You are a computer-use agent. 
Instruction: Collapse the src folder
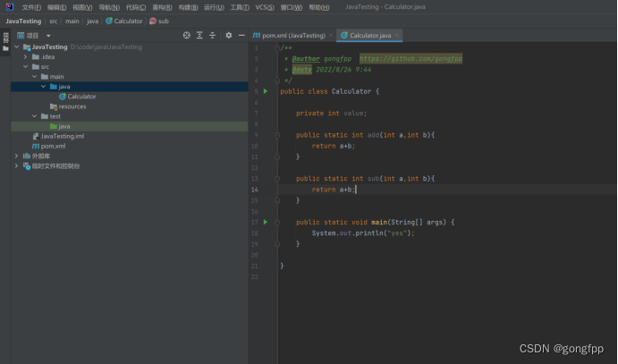26,66
